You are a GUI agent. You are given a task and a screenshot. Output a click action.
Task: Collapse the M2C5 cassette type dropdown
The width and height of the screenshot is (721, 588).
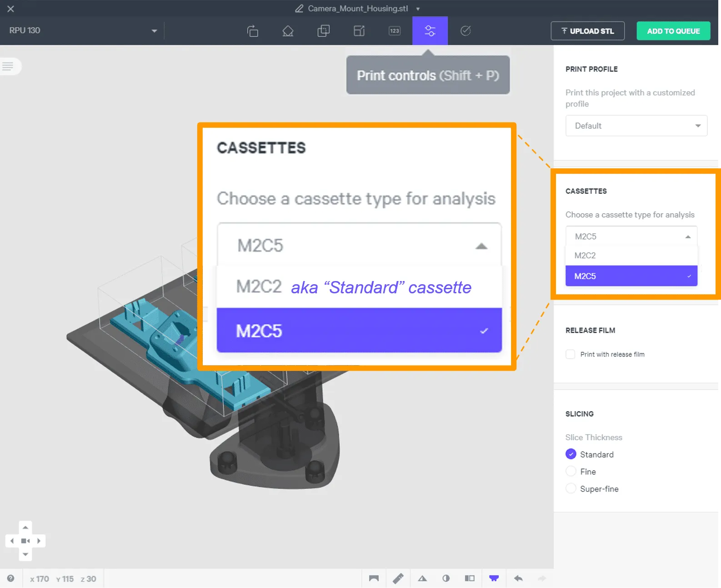[631, 236]
